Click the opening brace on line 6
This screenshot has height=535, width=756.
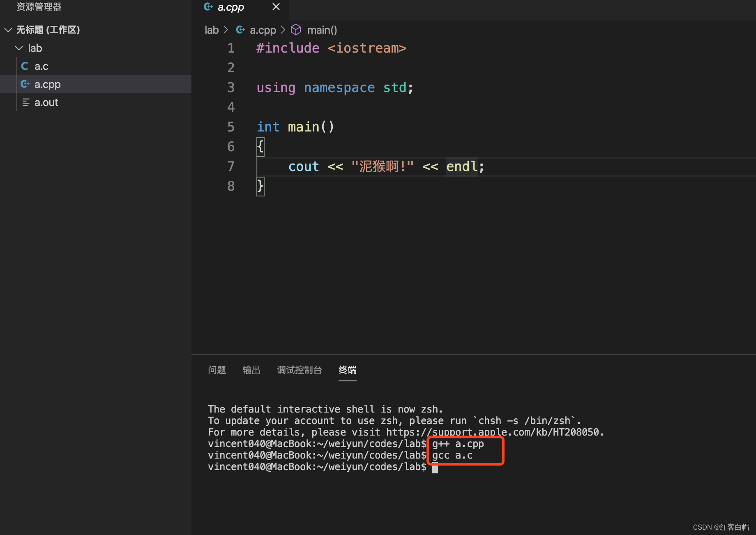tap(260, 147)
